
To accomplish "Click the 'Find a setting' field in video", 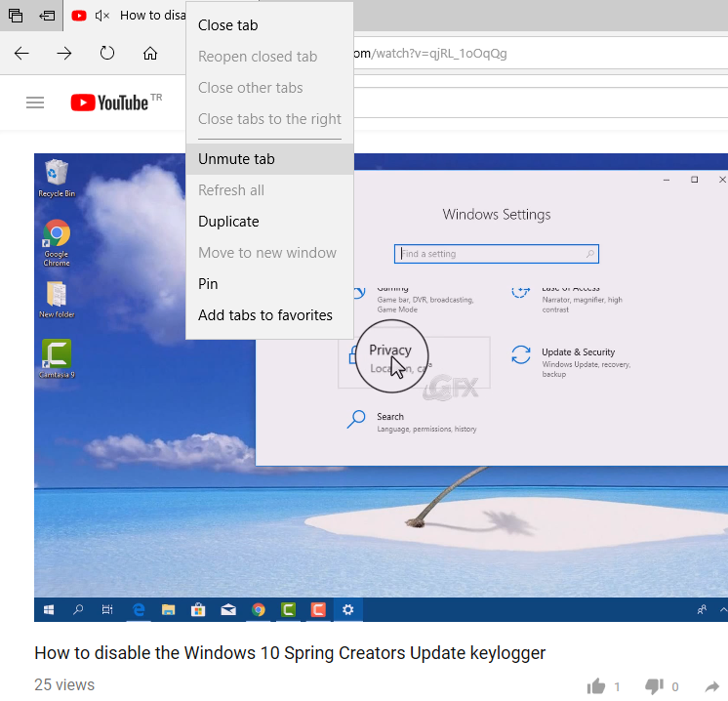I will click(497, 254).
